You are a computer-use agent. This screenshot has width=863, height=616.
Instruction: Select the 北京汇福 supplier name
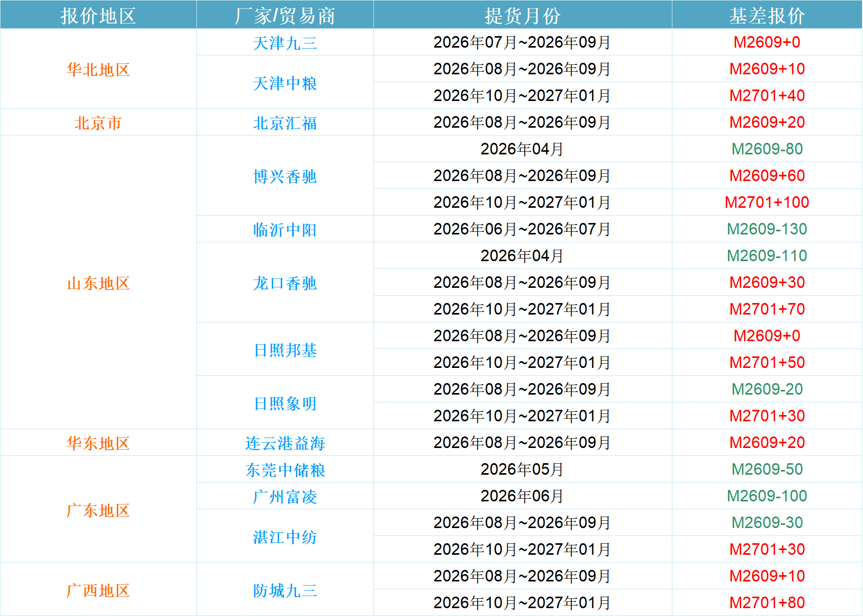tap(285, 123)
